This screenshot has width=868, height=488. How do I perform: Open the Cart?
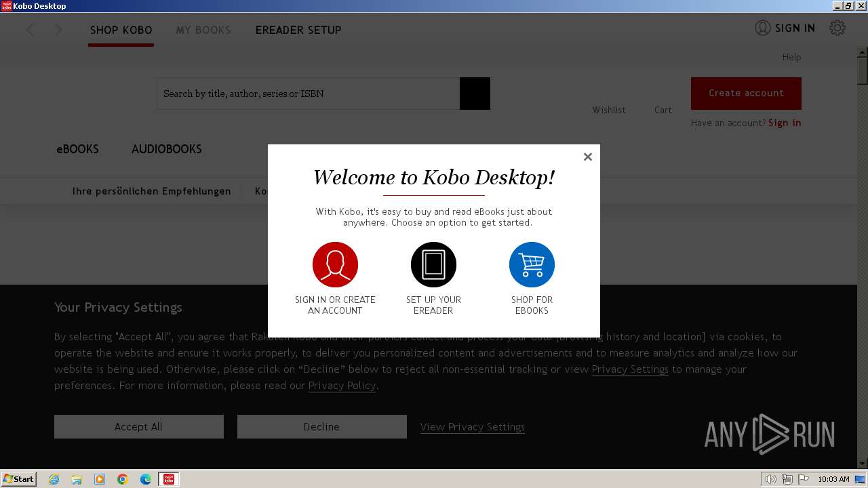point(663,110)
